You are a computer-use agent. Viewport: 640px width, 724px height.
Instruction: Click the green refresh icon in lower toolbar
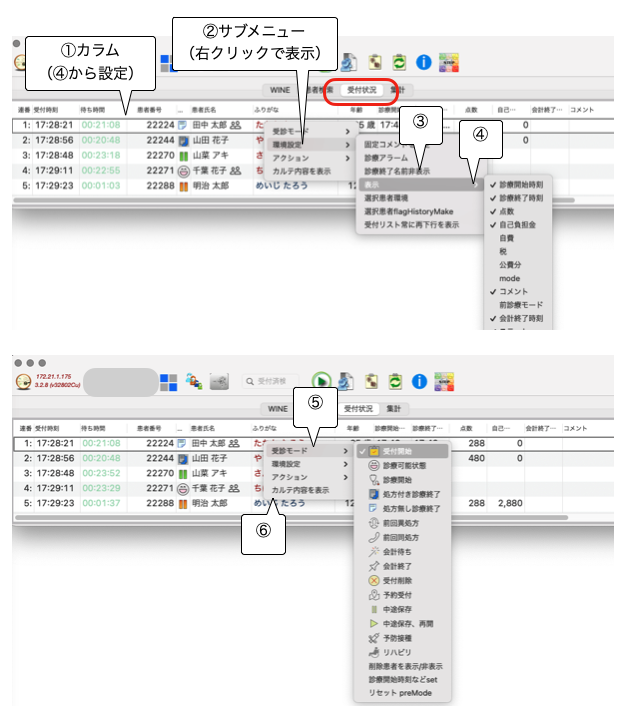click(398, 381)
